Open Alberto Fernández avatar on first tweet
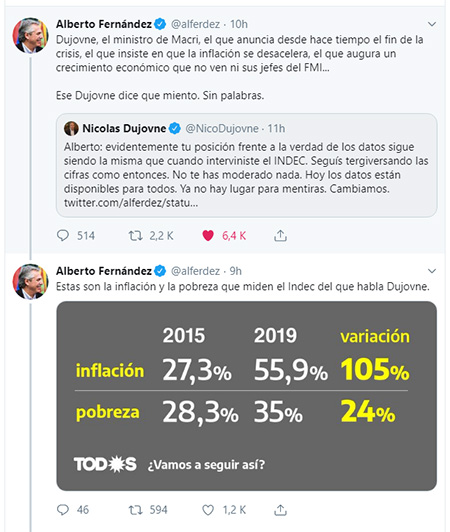The height and width of the screenshot is (532, 450). pyautogui.click(x=31, y=35)
